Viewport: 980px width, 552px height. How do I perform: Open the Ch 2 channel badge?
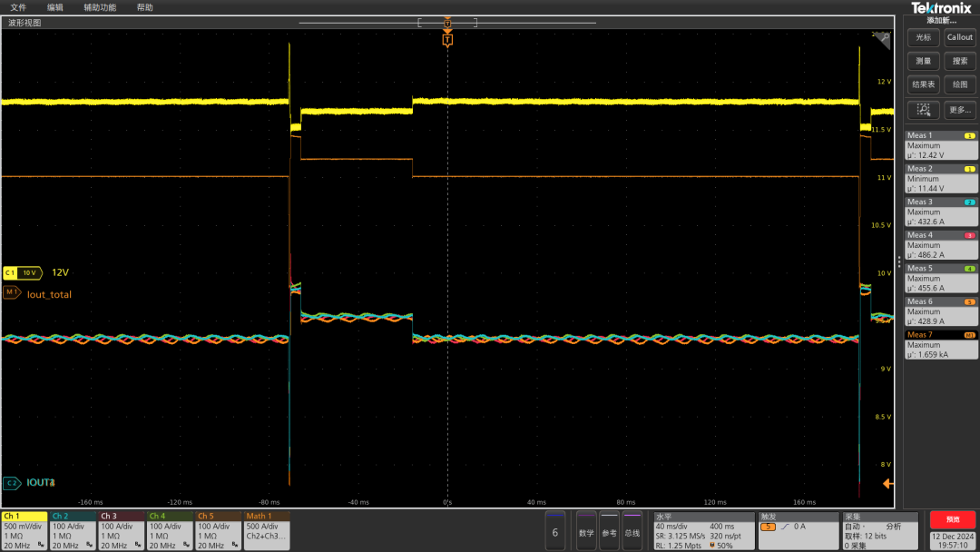73,531
